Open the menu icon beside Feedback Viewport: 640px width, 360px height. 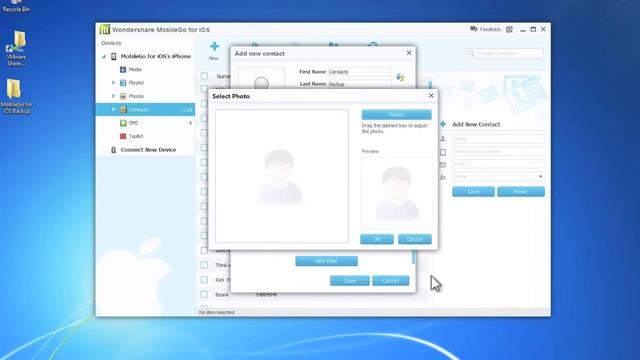(509, 29)
